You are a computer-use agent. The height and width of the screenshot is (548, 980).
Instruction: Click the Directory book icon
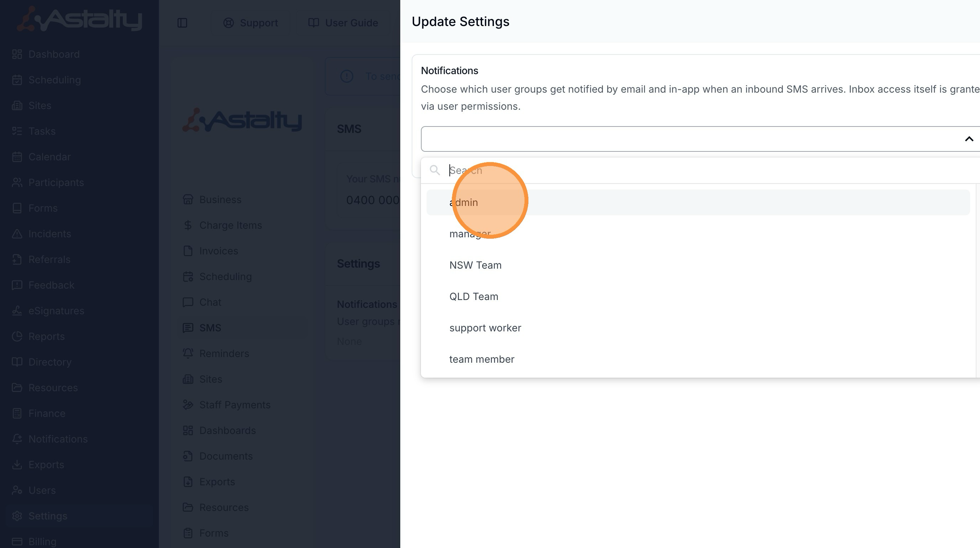pyautogui.click(x=17, y=362)
